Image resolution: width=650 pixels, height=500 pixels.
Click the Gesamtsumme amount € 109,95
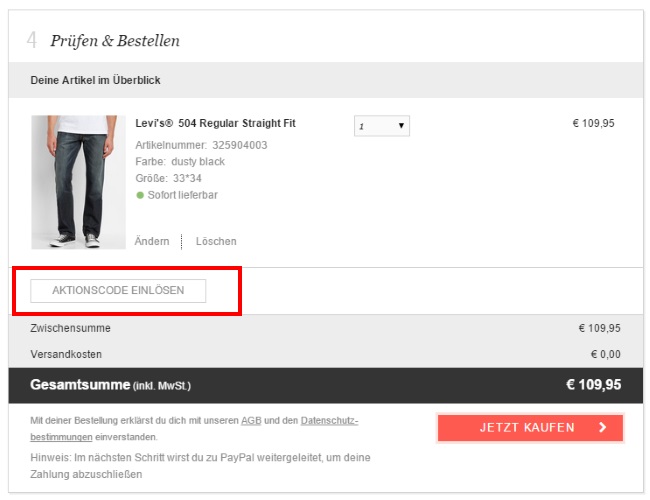point(594,385)
